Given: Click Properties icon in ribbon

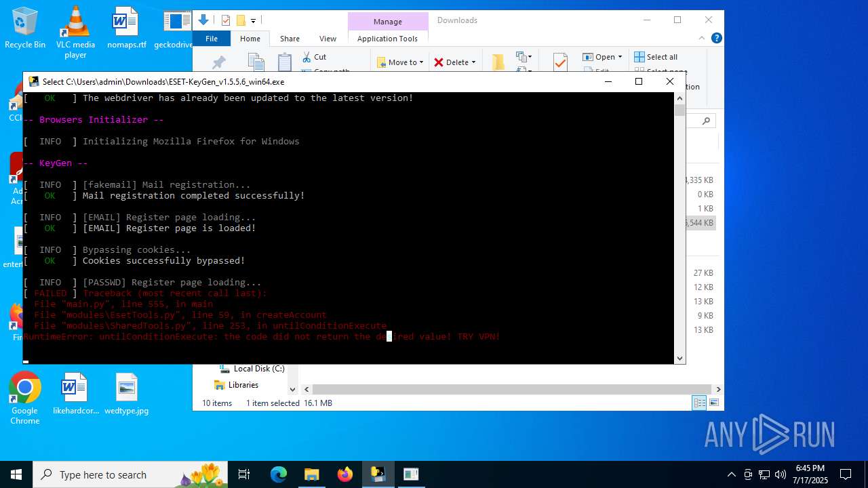Looking at the screenshot, I should pos(560,62).
